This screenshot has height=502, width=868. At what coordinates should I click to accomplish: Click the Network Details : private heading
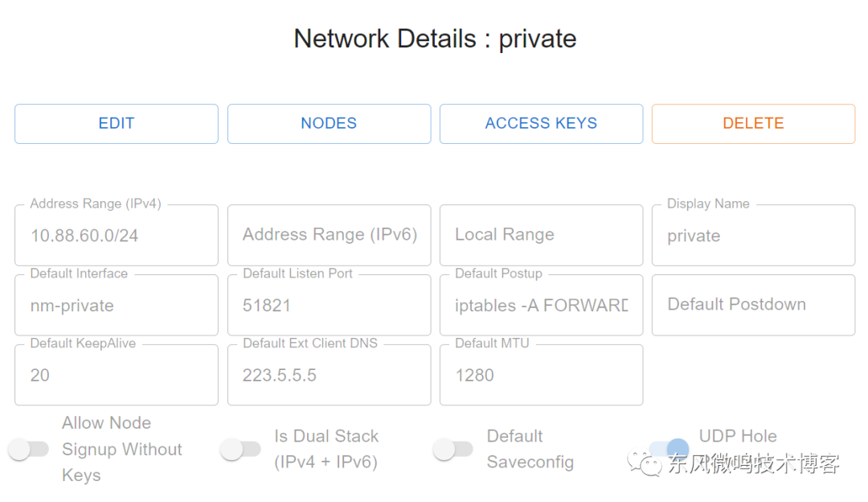[435, 39]
